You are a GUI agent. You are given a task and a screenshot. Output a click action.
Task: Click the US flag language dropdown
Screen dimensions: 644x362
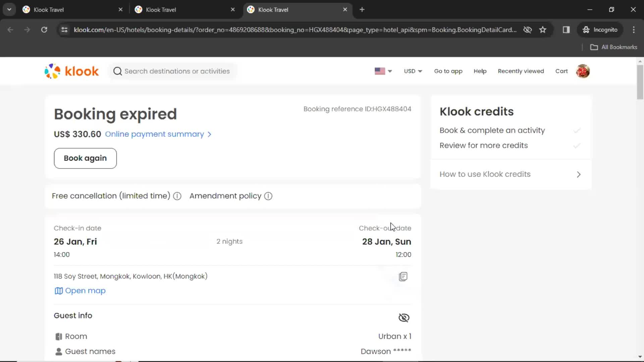click(382, 71)
